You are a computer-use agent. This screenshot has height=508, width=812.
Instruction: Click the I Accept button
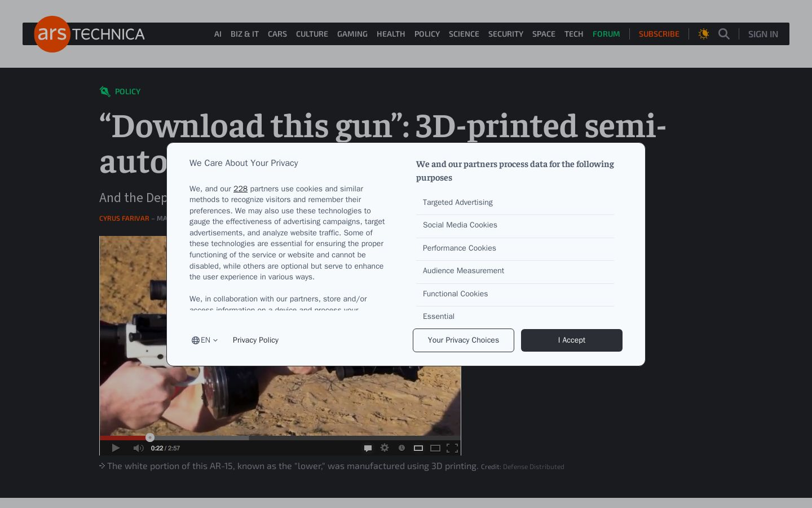572,340
